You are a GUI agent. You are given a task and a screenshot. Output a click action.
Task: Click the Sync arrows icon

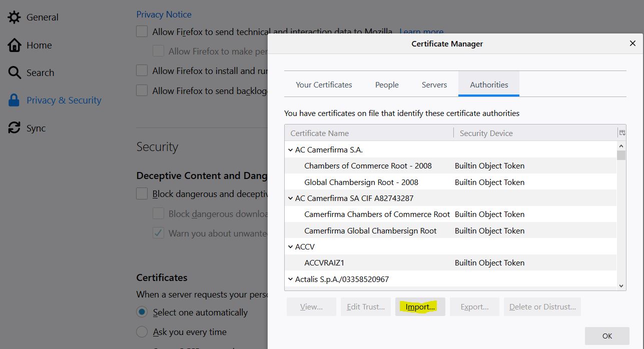[14, 128]
